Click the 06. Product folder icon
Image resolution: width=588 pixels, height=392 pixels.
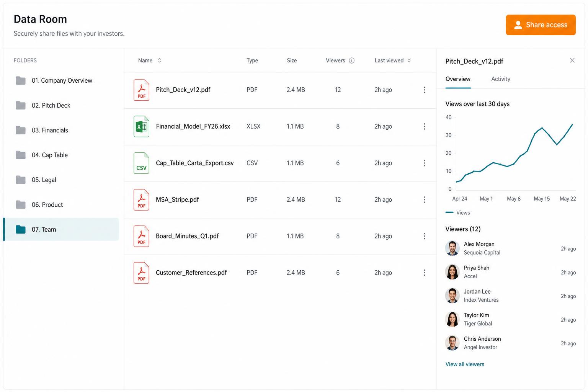(x=21, y=205)
